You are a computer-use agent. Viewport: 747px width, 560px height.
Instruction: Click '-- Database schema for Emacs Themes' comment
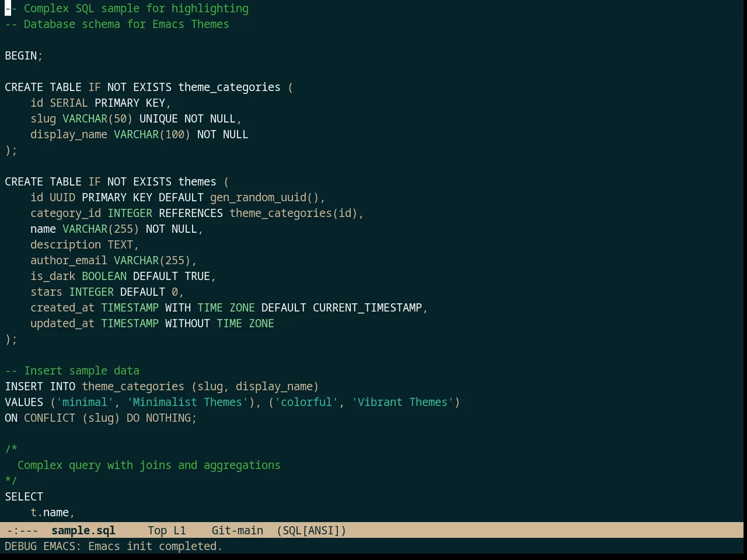[x=117, y=24]
